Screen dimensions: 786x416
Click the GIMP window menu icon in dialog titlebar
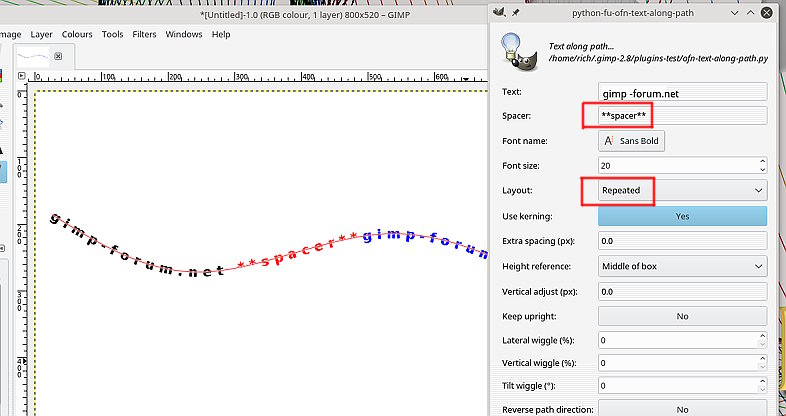tap(499, 13)
